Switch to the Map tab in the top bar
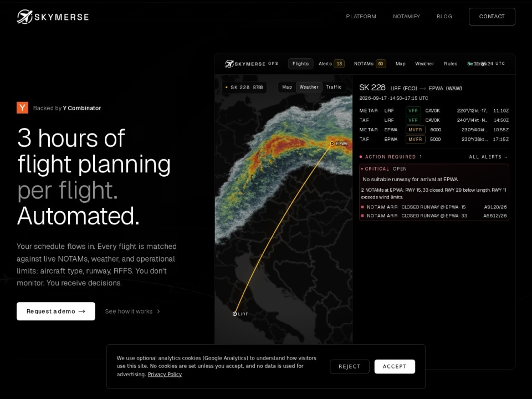 (400, 63)
